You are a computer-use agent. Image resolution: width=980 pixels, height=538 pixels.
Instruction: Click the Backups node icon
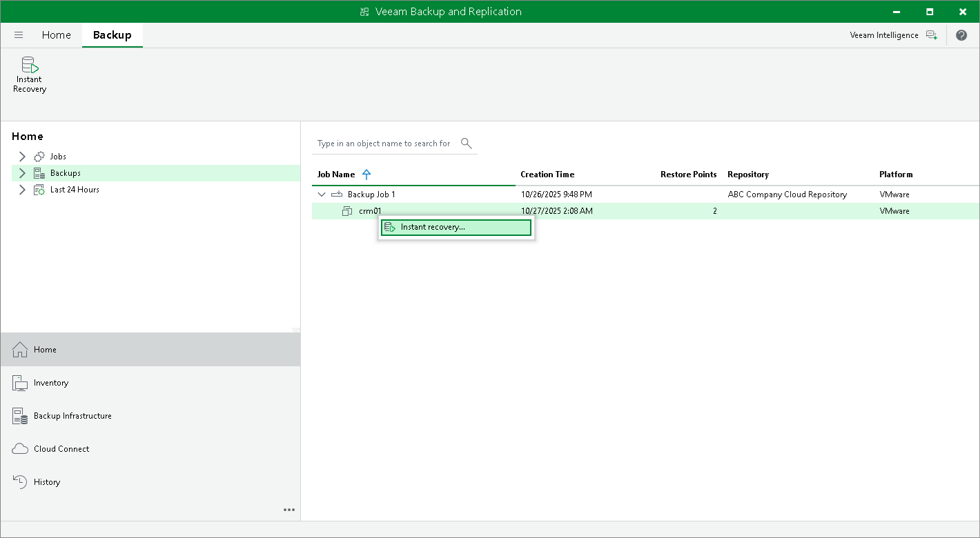tap(39, 173)
